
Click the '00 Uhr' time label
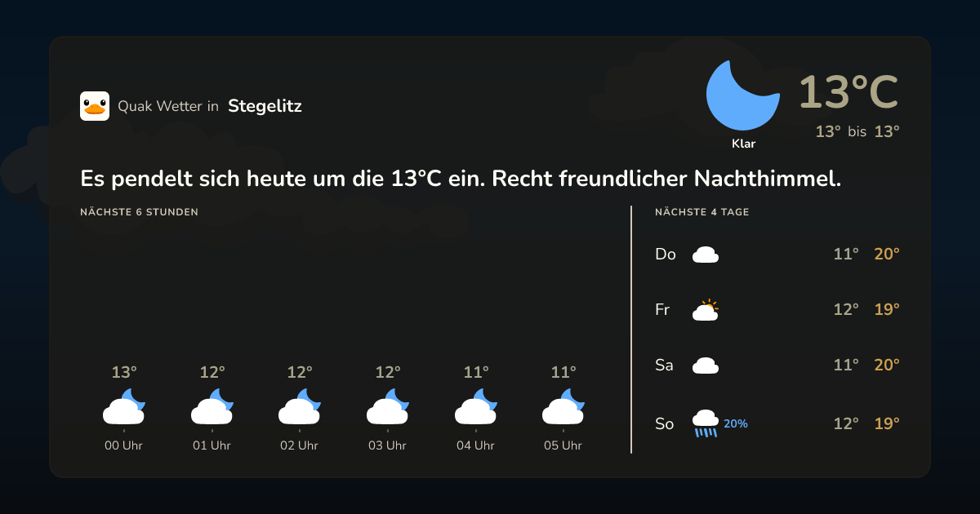tap(124, 445)
